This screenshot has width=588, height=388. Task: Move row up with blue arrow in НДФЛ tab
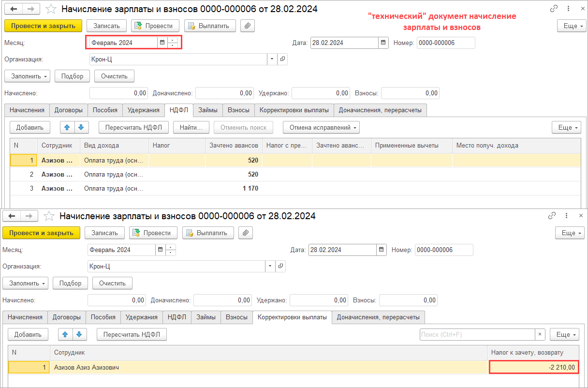pyautogui.click(x=67, y=128)
